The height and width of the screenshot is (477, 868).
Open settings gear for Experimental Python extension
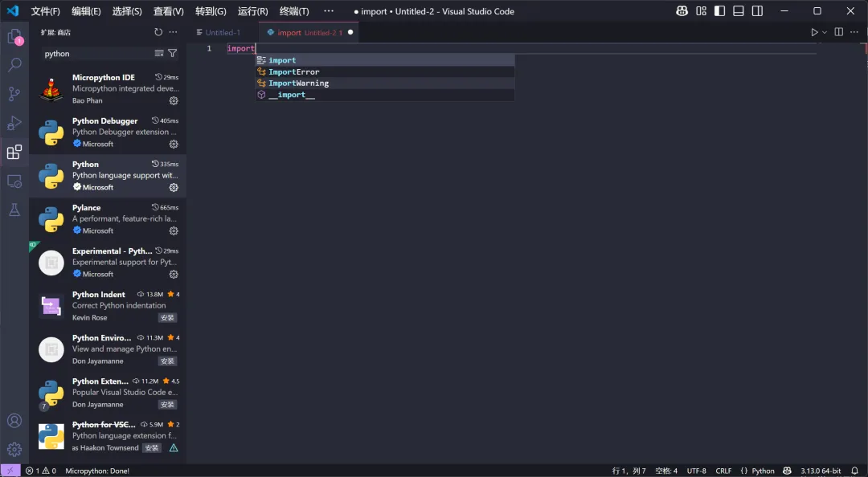(174, 275)
